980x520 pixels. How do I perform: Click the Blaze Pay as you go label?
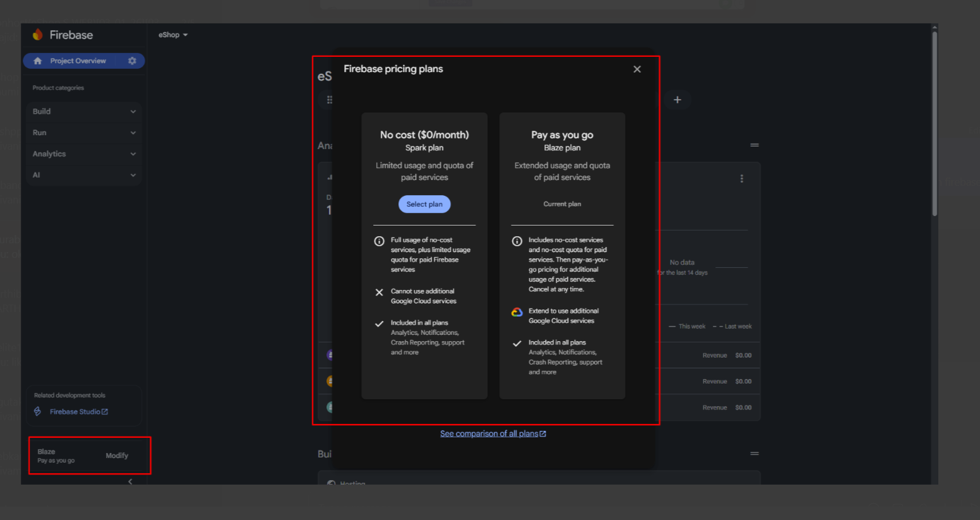[56, 456]
